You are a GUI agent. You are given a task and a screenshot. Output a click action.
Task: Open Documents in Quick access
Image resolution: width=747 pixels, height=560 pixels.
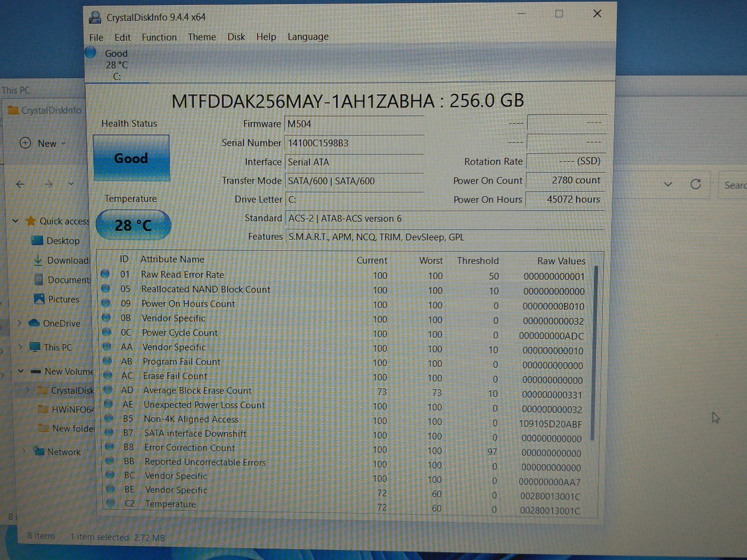click(63, 280)
